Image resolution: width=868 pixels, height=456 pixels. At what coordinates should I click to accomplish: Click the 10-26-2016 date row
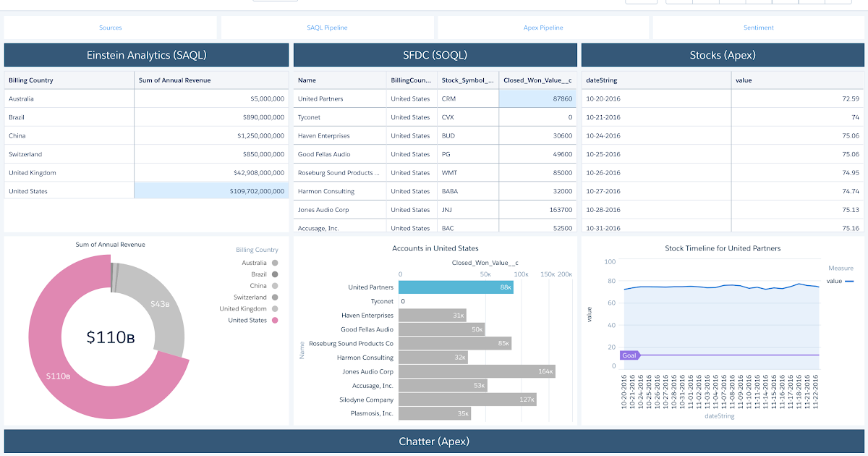[723, 173]
